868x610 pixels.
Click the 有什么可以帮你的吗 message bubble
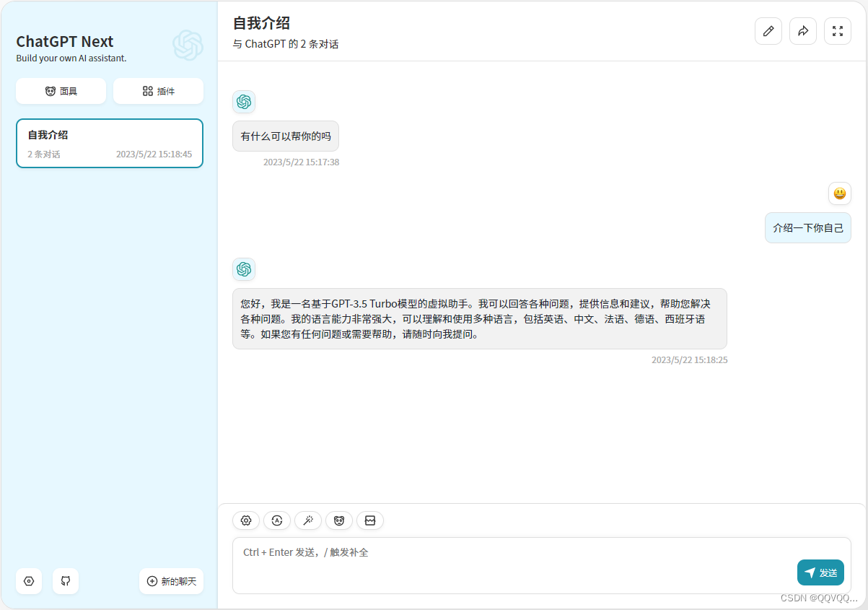286,136
